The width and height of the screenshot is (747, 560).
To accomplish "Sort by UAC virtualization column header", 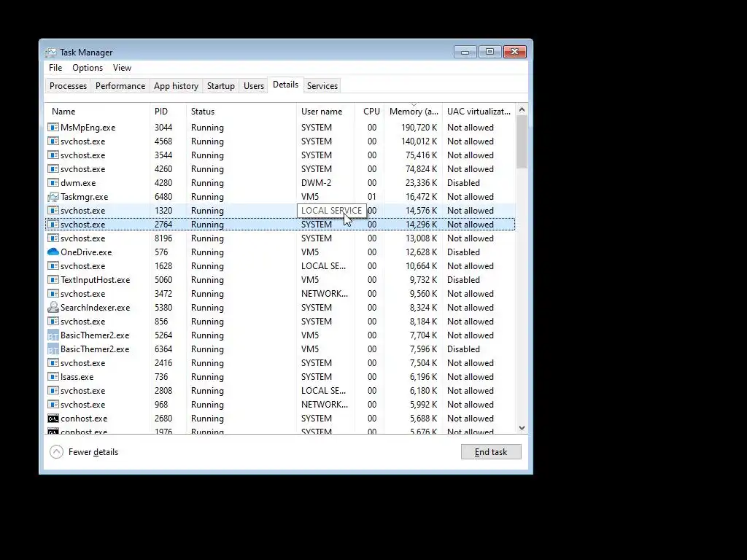I will 479,112.
